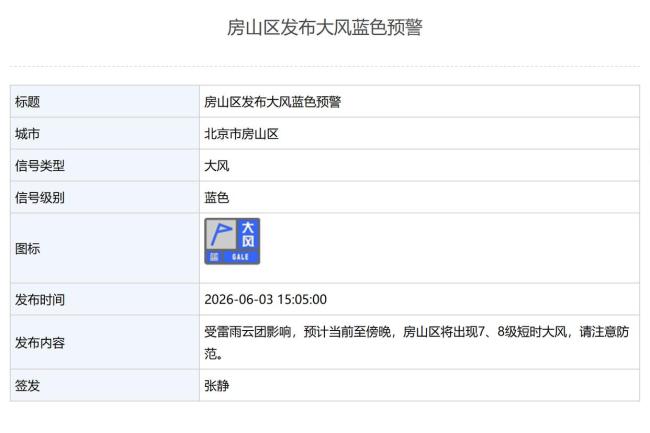Click the 图标 row label

pos(27,249)
